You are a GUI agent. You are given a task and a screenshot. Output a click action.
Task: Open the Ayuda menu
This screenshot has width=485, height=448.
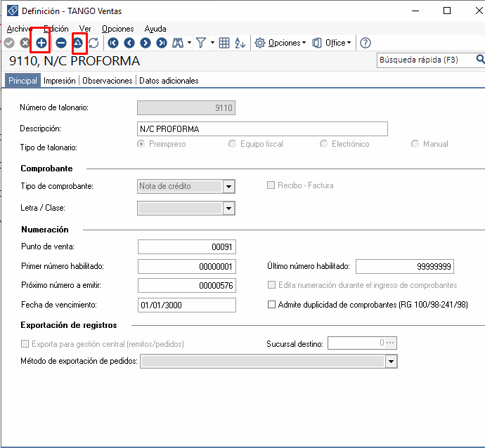point(155,29)
